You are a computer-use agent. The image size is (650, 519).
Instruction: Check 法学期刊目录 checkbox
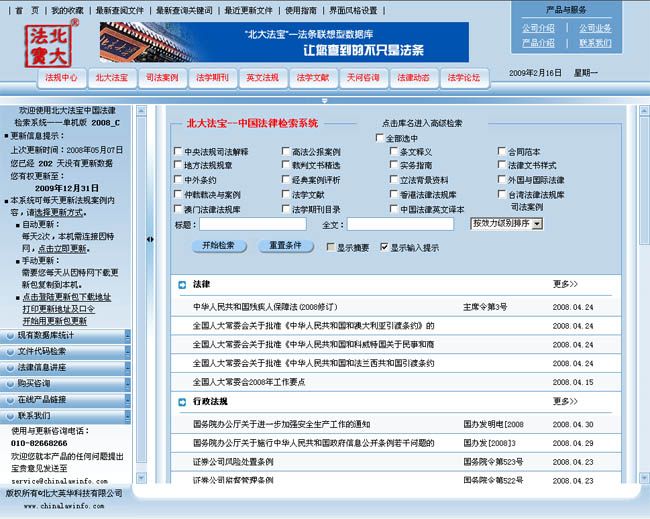click(x=286, y=209)
